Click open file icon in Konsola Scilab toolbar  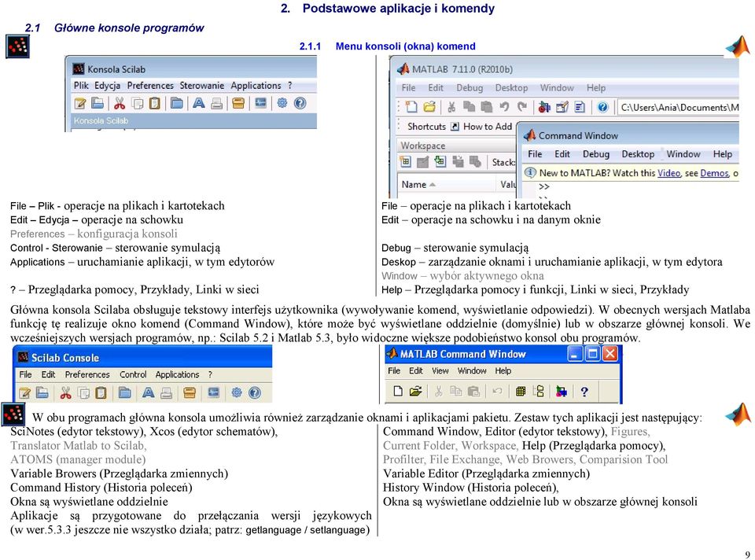pyautogui.click(x=98, y=103)
